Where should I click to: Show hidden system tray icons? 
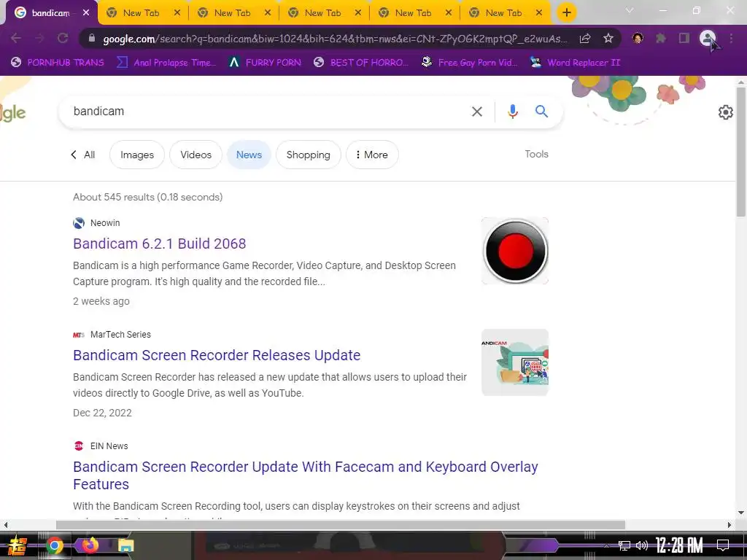click(x=606, y=545)
